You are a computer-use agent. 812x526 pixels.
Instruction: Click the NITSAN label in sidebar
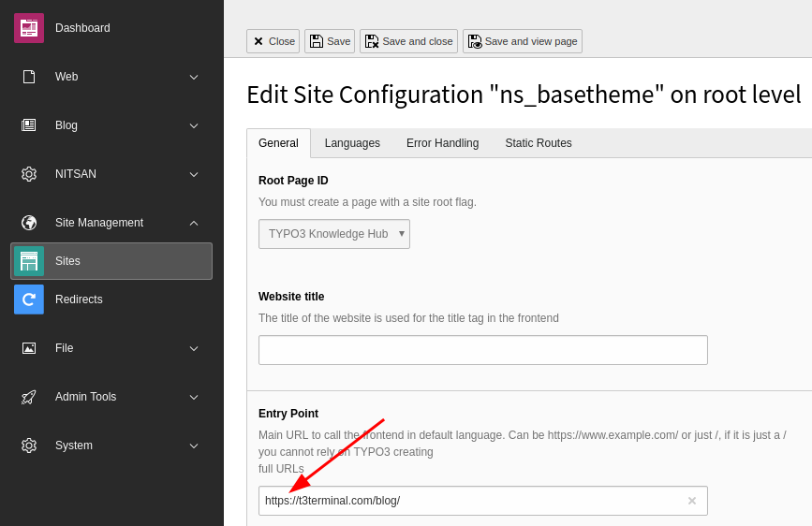(x=76, y=174)
